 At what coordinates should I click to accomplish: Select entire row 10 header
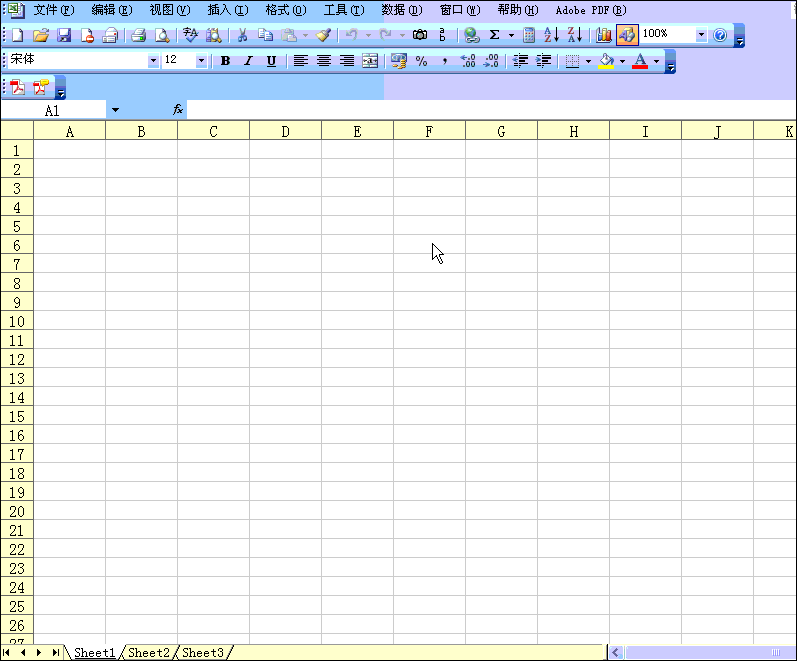click(x=17, y=321)
